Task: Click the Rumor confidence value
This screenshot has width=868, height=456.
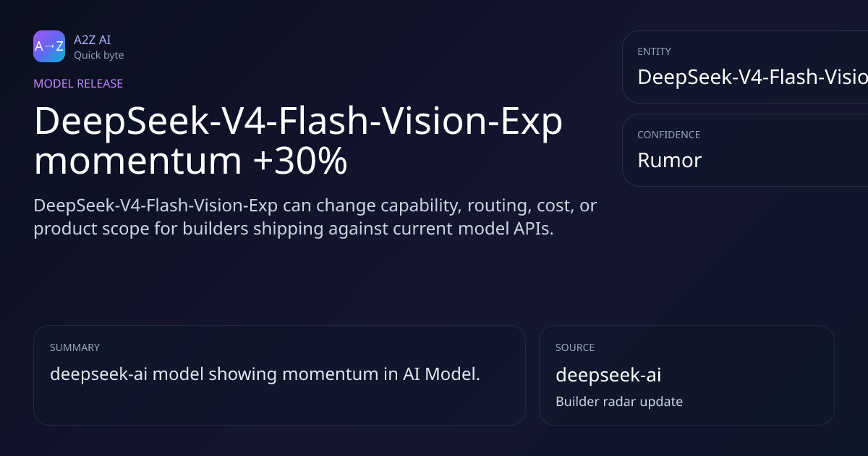Action: click(669, 160)
